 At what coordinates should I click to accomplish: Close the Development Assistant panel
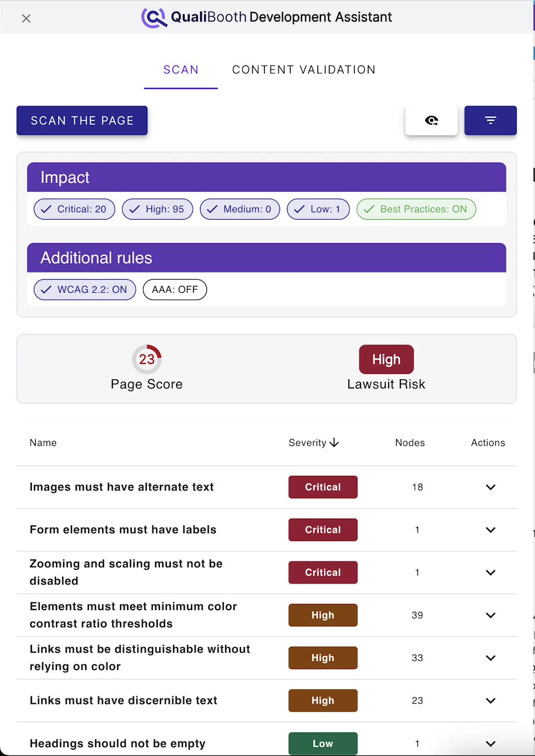tap(26, 19)
